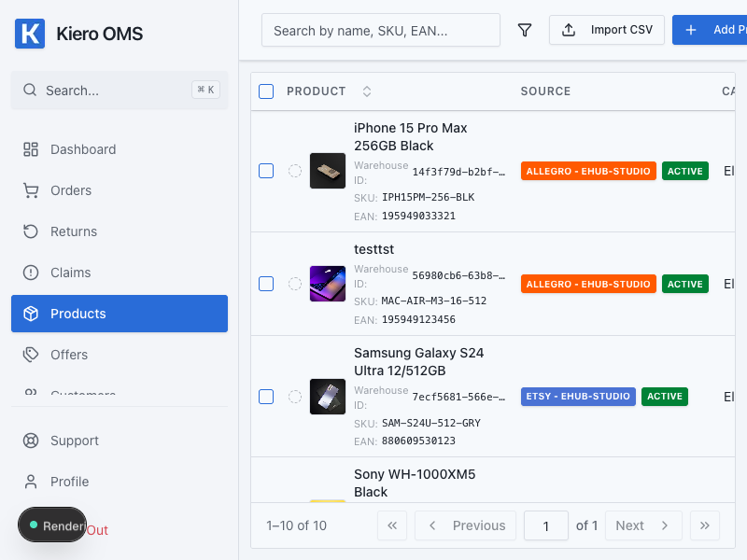Click SKU MAC-AIR-M3-16-512
Screen dimensions: 747x560
[x=434, y=301]
